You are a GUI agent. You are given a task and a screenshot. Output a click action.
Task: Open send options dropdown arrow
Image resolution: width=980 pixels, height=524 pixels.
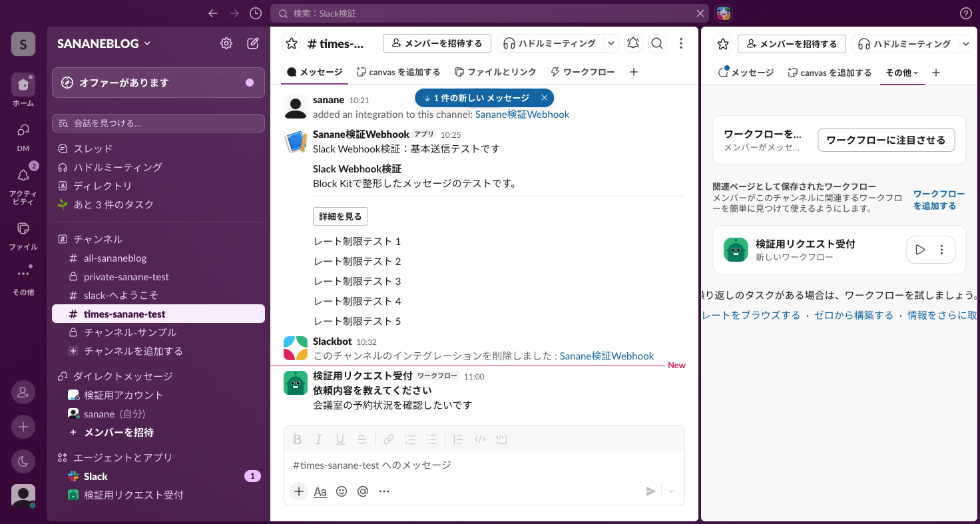(671, 491)
